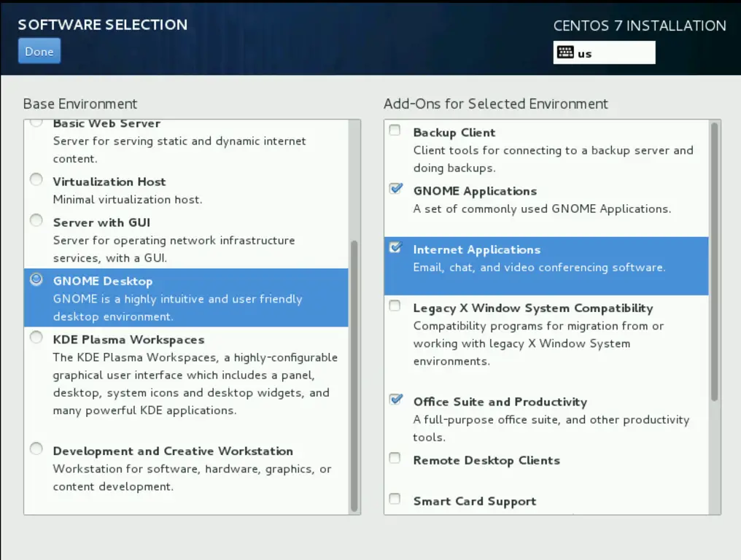
Task: Click the keyboard icon beside us
Action: click(x=565, y=52)
